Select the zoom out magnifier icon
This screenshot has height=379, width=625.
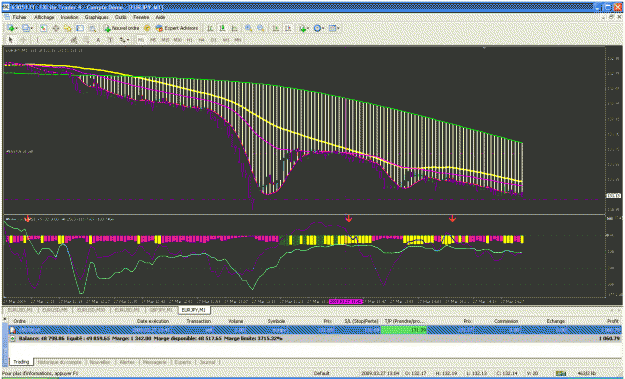click(261, 28)
